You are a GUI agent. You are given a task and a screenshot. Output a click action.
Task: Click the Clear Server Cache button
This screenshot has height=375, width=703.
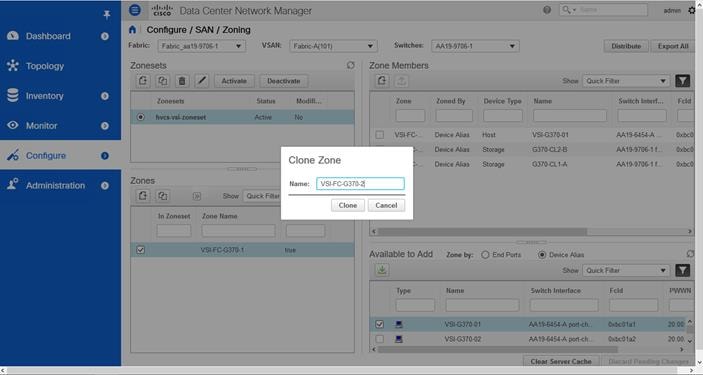coord(561,362)
